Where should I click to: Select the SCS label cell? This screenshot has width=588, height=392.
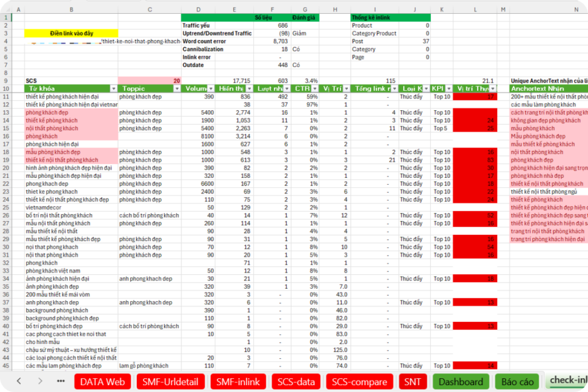coord(71,81)
